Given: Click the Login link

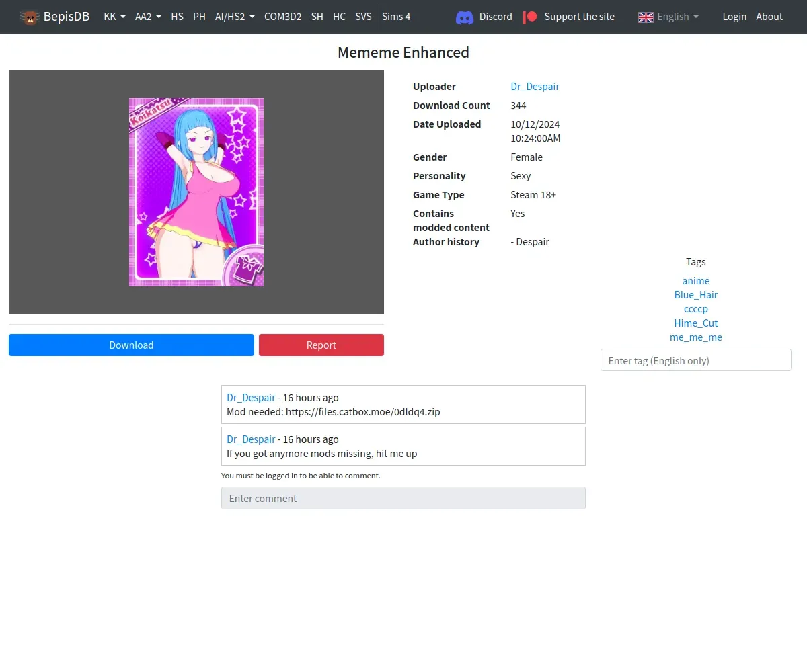Looking at the screenshot, I should tap(734, 17).
